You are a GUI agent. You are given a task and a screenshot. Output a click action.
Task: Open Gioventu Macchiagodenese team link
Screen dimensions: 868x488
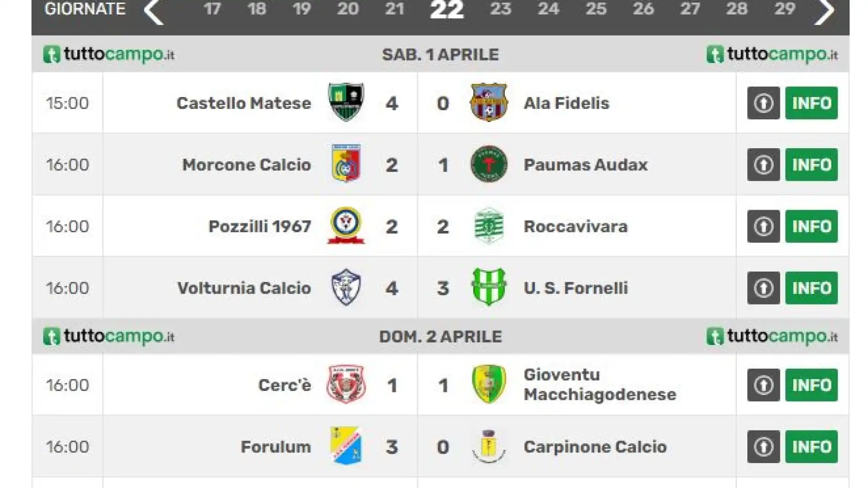click(x=600, y=385)
